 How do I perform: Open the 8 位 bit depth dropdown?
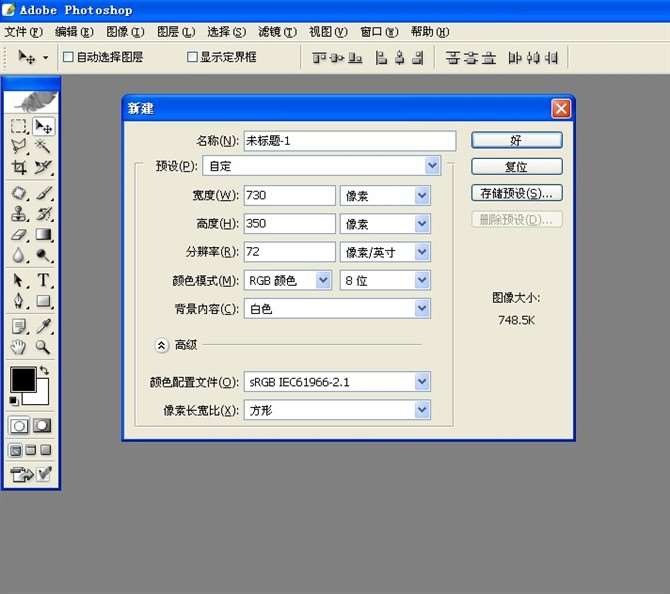point(422,280)
